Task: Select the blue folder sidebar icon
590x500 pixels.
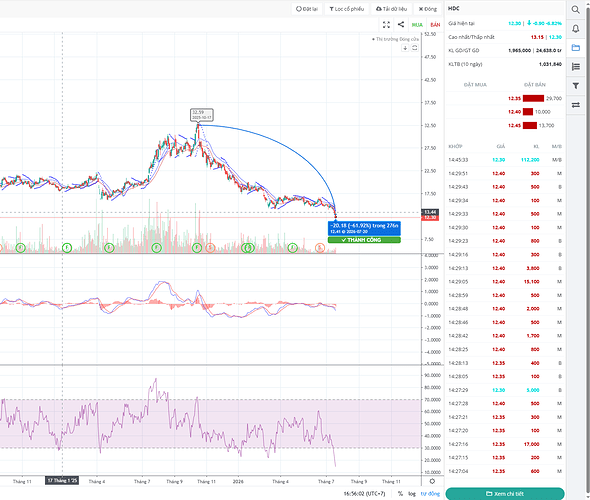Action: [x=575, y=47]
